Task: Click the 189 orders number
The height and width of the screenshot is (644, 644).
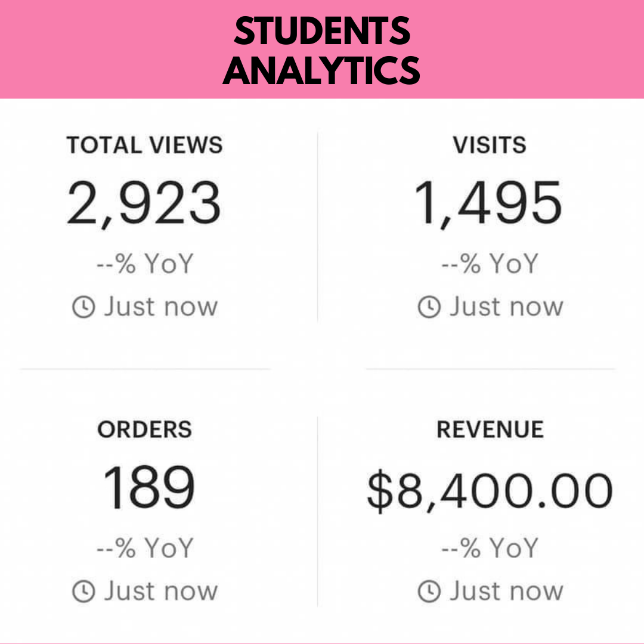Action: pos(148,488)
